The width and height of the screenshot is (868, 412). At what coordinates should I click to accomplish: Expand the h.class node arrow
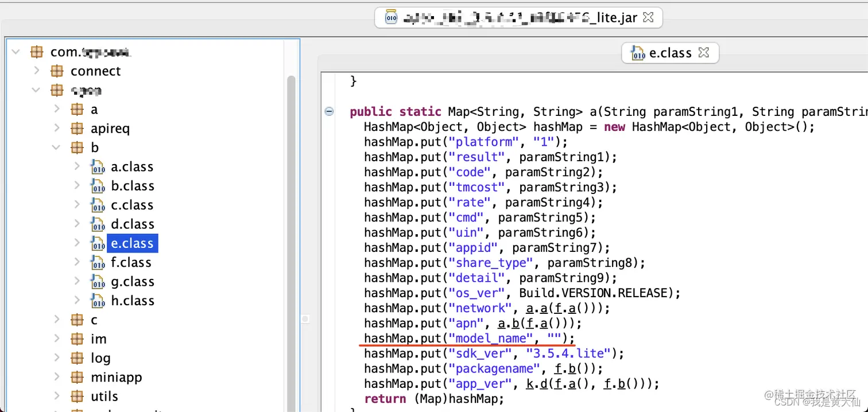[77, 301]
